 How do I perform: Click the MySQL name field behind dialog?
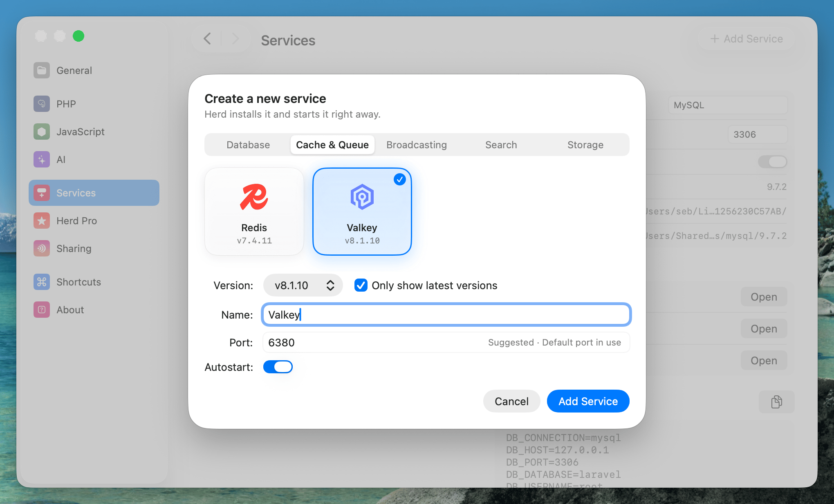(728, 105)
